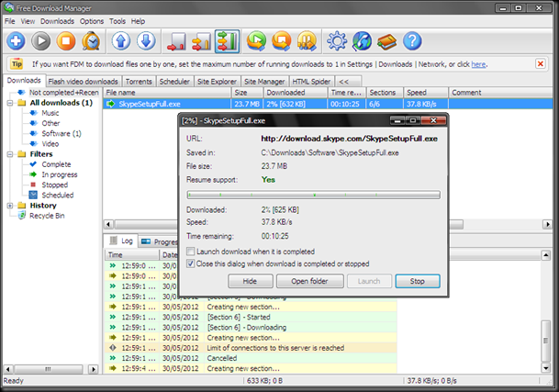Select the SkypeSetupFull.exe download row

coord(328,104)
